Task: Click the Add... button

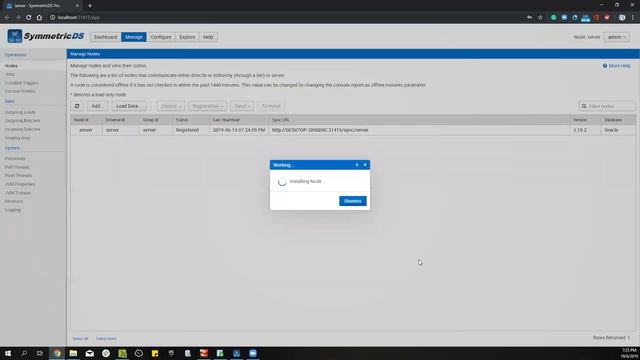Action: pos(98,106)
